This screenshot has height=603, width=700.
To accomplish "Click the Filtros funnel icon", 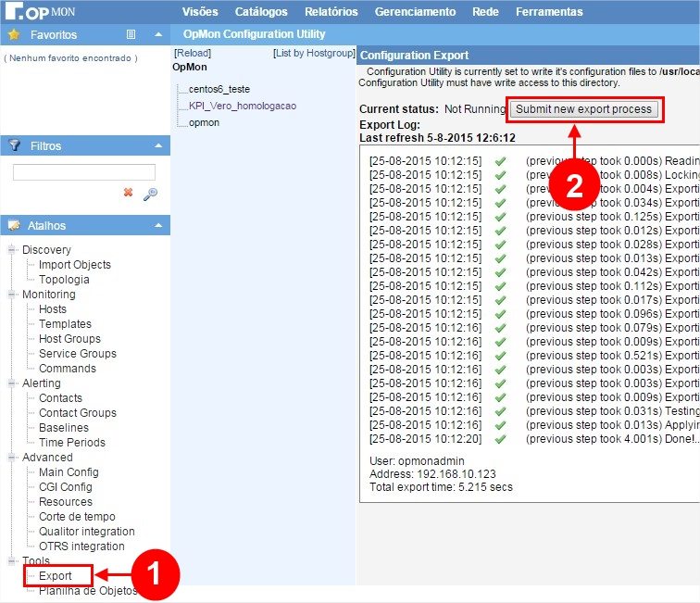I will 14,145.
